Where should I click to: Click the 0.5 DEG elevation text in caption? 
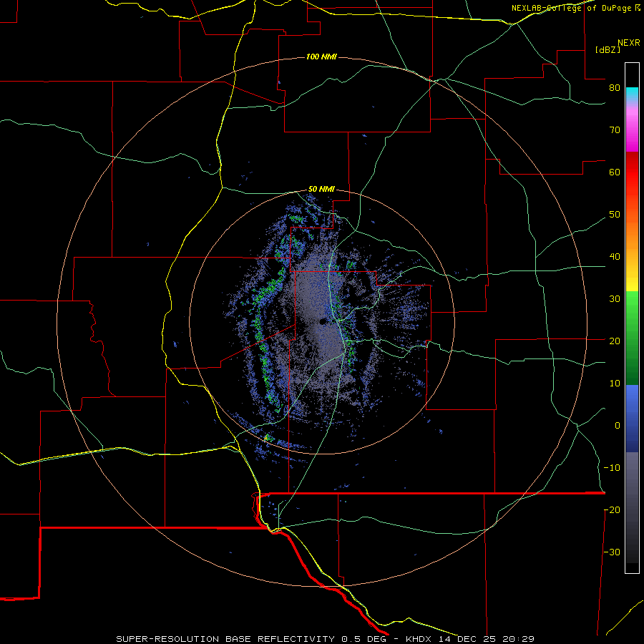tap(364, 639)
